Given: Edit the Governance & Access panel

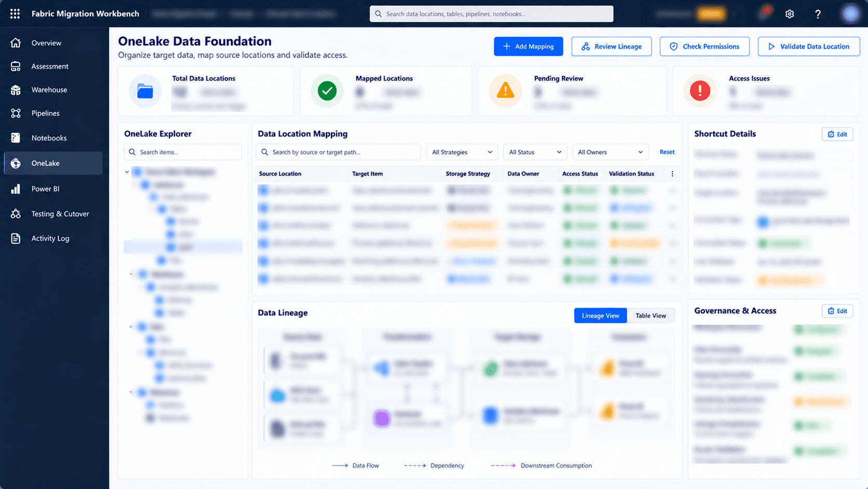Looking at the screenshot, I should [x=837, y=311].
